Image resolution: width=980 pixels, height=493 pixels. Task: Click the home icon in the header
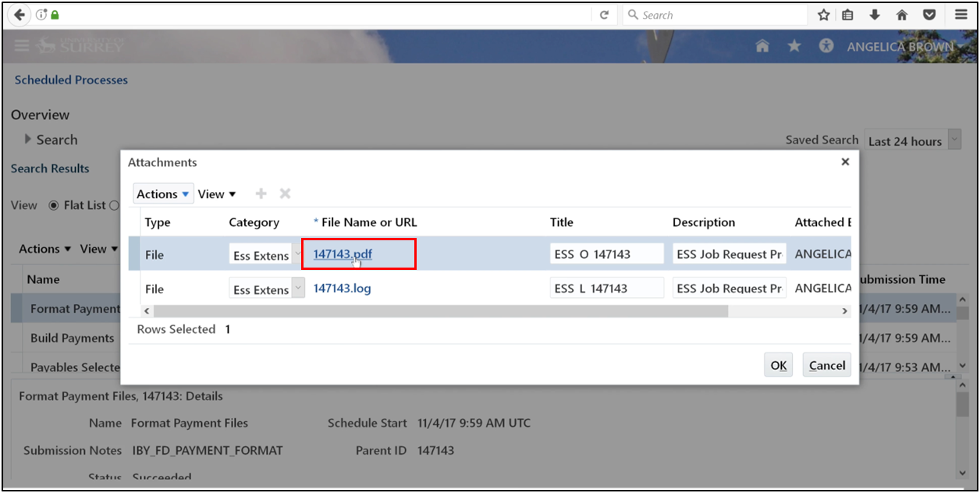(x=762, y=46)
